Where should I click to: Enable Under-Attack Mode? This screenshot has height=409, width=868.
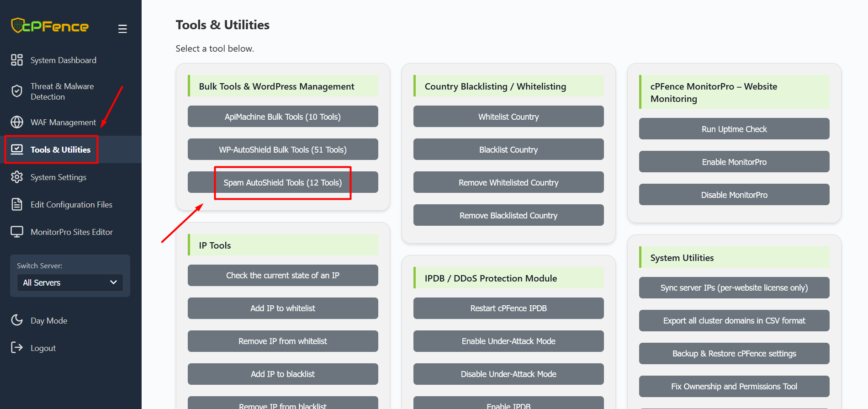pyautogui.click(x=508, y=341)
